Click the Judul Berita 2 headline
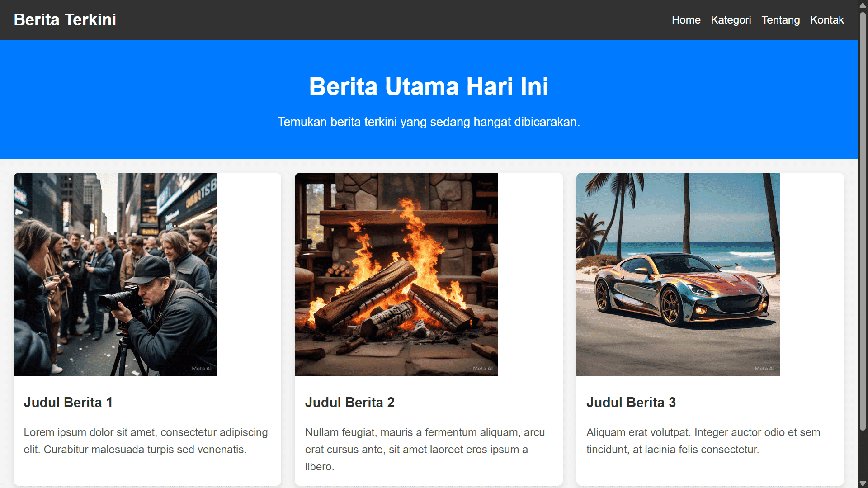The height and width of the screenshot is (488, 868). (x=349, y=402)
